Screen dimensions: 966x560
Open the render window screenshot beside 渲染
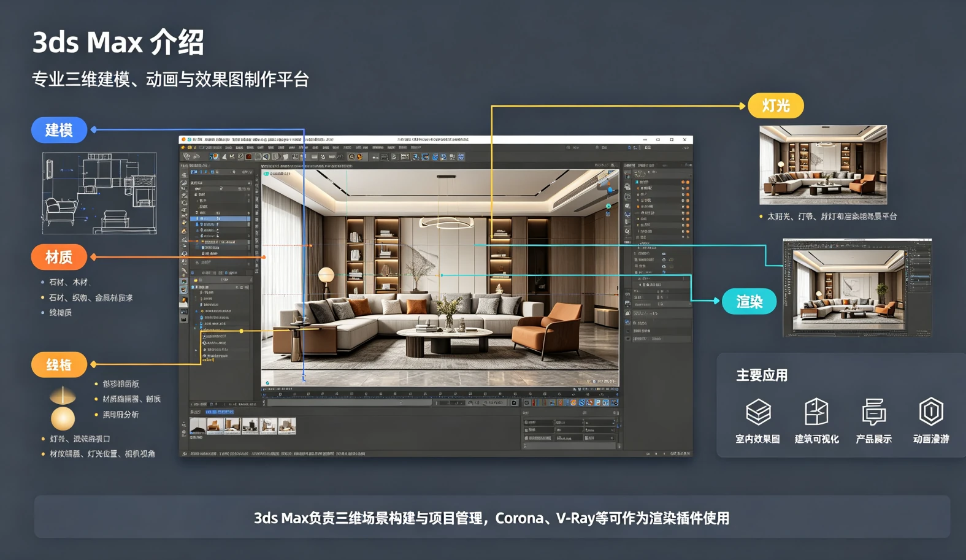(857, 288)
